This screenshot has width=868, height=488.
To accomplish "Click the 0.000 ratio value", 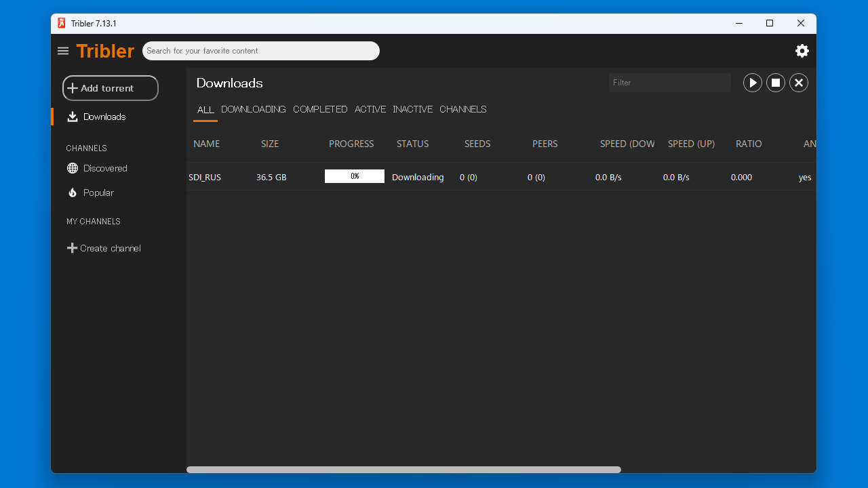I will pos(741,177).
